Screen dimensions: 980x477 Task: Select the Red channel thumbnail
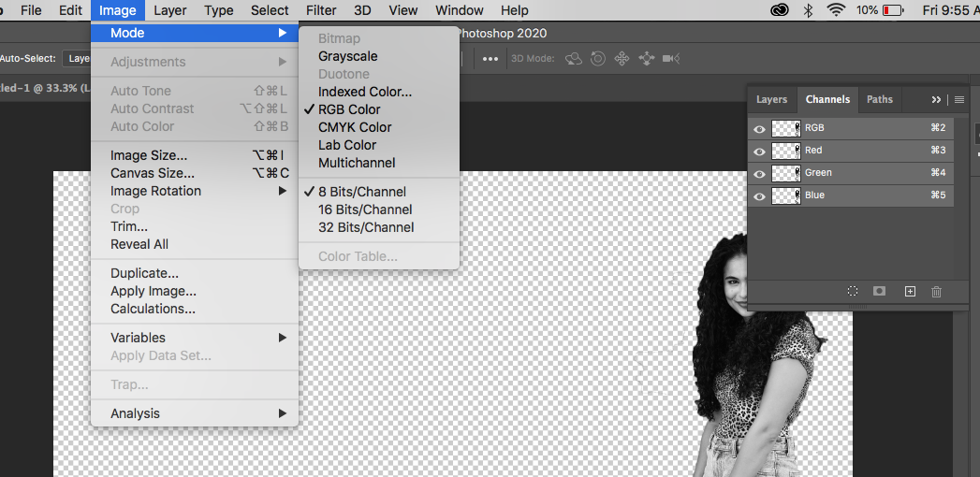[x=786, y=152]
